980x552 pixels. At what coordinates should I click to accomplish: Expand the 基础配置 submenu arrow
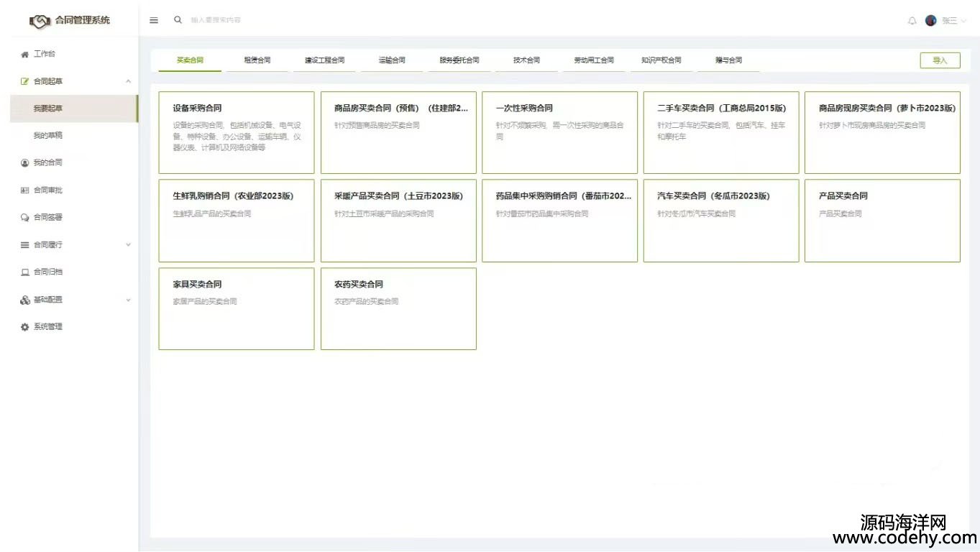pyautogui.click(x=128, y=300)
